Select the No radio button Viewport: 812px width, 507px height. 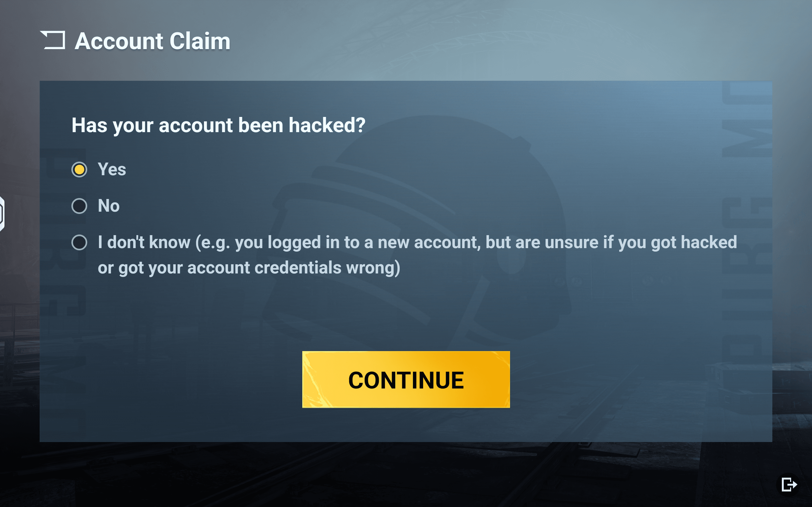tap(79, 206)
